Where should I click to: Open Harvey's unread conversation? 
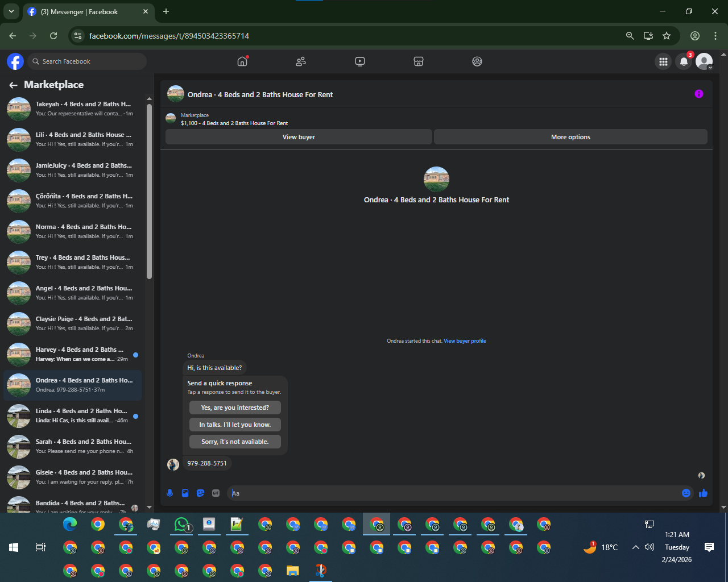[x=72, y=354]
